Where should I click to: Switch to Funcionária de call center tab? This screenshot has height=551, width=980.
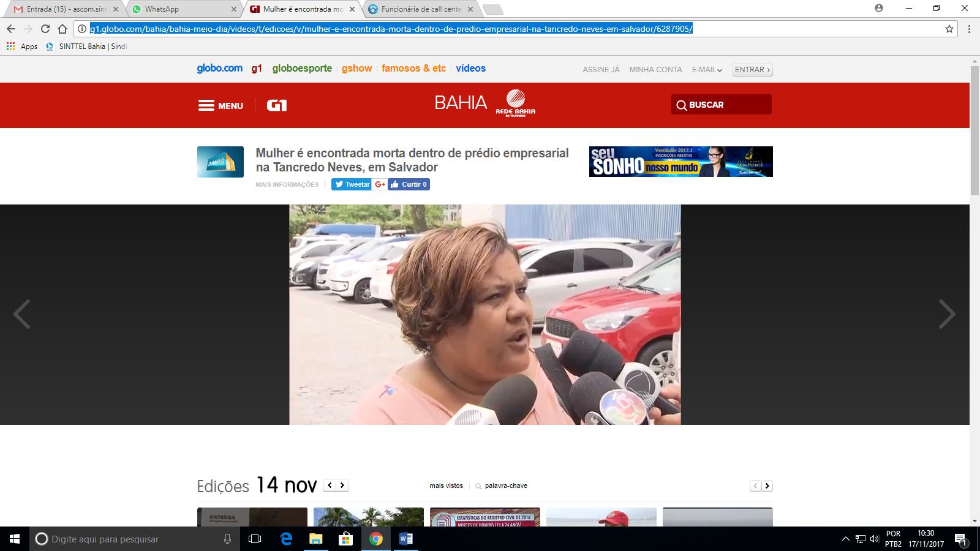421,9
